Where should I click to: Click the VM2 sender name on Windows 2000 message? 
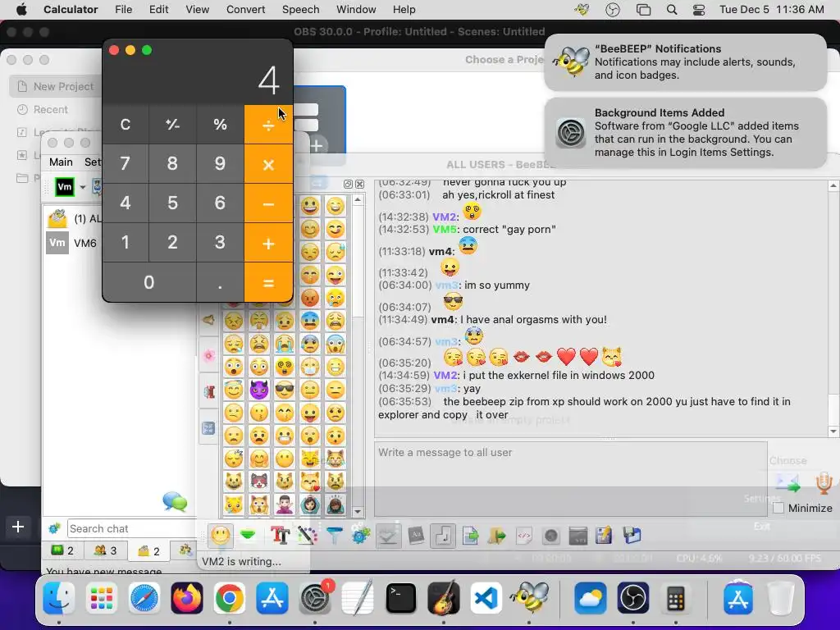(x=445, y=375)
